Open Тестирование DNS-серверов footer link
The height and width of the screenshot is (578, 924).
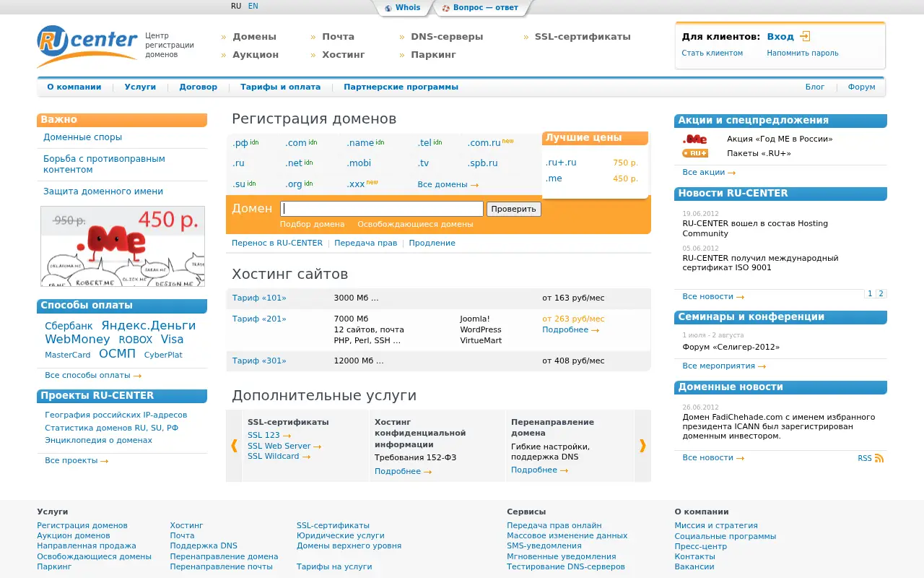566,566
